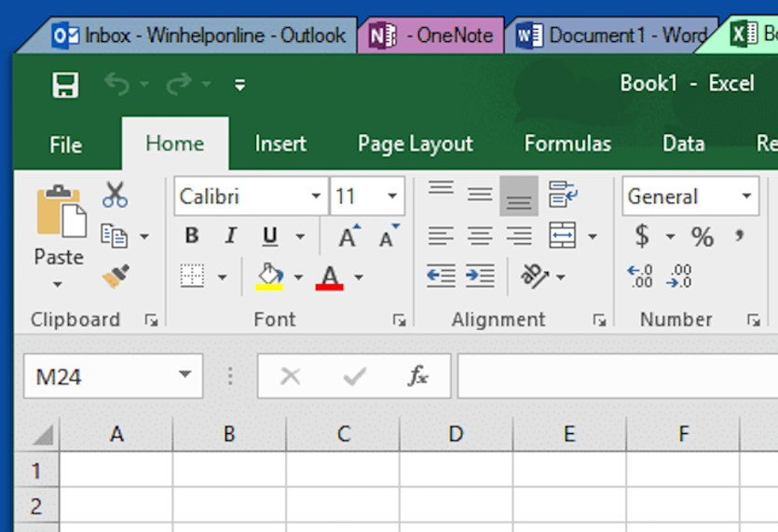
Task: Toggle Italic formatting
Action: point(231,235)
